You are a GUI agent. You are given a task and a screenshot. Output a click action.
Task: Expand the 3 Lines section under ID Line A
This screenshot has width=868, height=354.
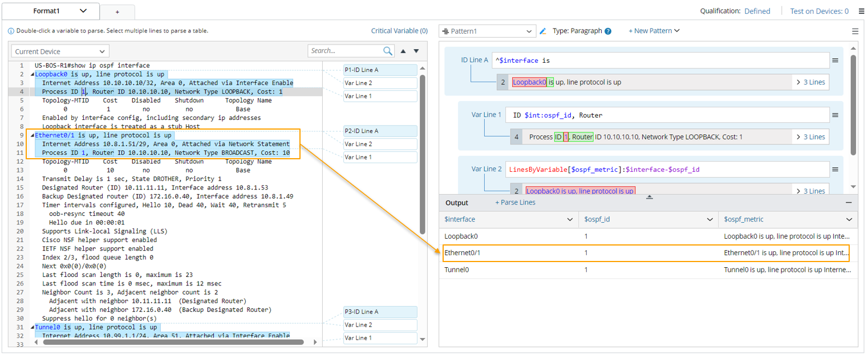[810, 82]
